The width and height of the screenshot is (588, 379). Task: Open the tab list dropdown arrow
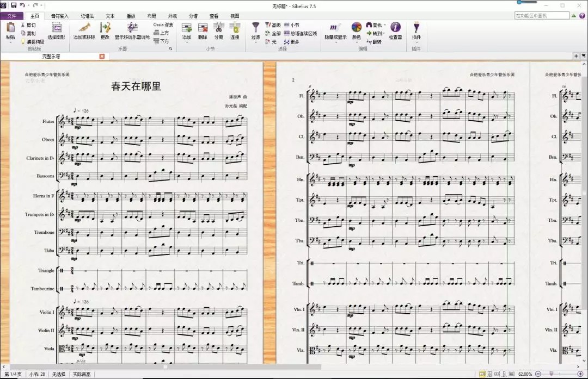coord(584,56)
